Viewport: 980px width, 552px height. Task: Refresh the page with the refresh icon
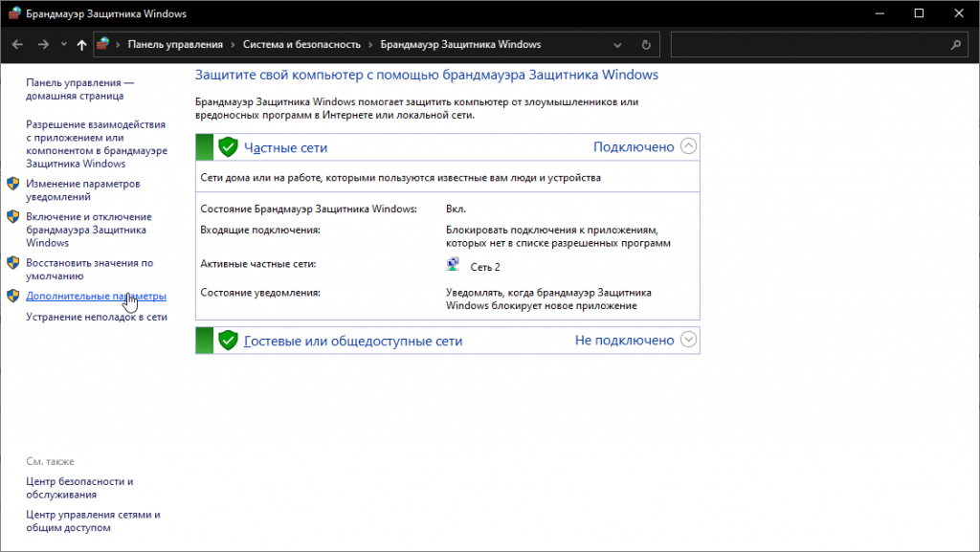tap(646, 45)
